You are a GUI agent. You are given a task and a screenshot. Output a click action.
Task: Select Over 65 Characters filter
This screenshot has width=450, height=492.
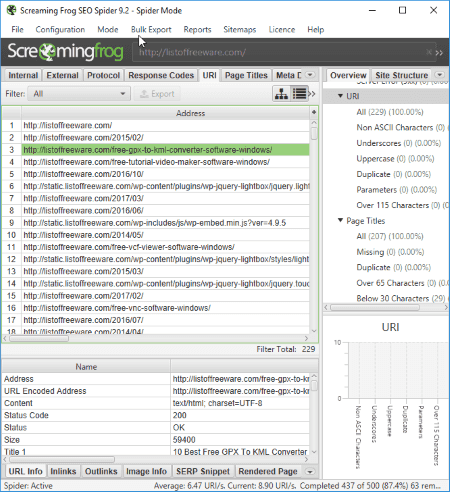402,283
